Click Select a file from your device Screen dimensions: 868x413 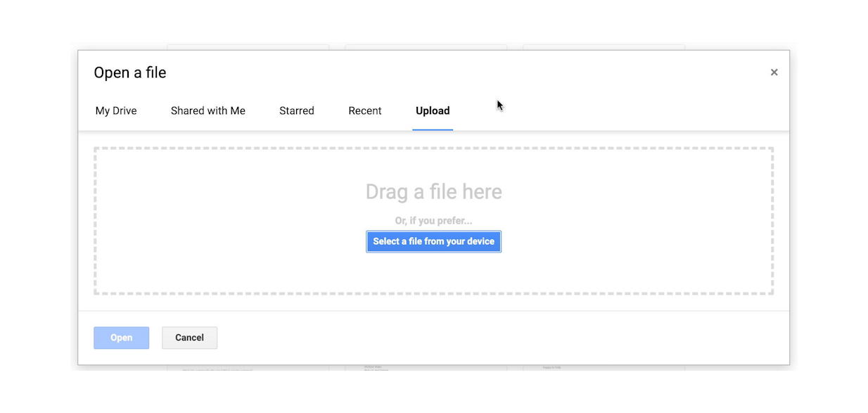pos(433,241)
